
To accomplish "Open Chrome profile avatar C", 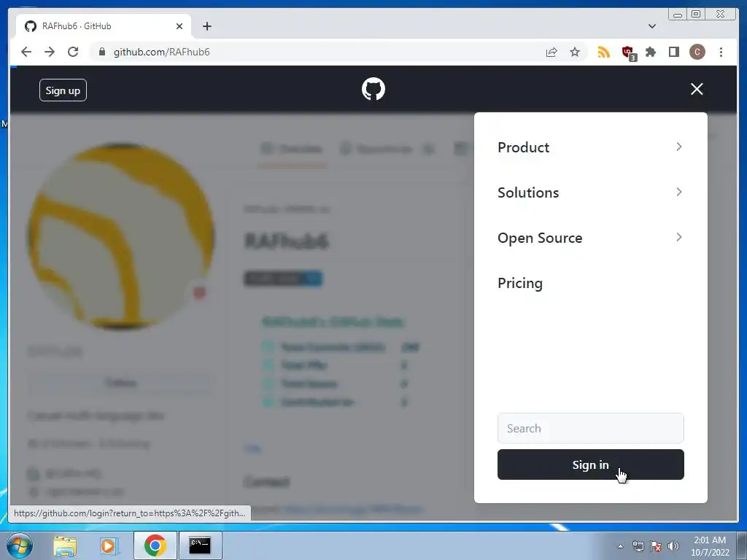I will (697, 52).
